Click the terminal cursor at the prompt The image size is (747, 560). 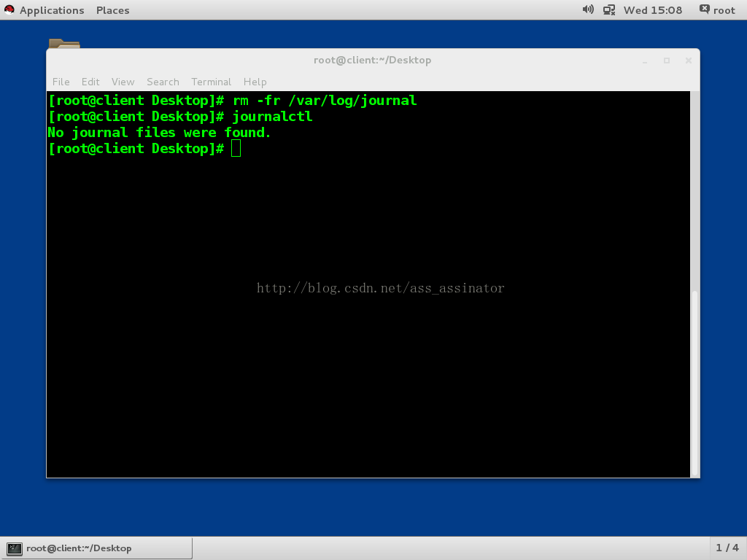[236, 149]
